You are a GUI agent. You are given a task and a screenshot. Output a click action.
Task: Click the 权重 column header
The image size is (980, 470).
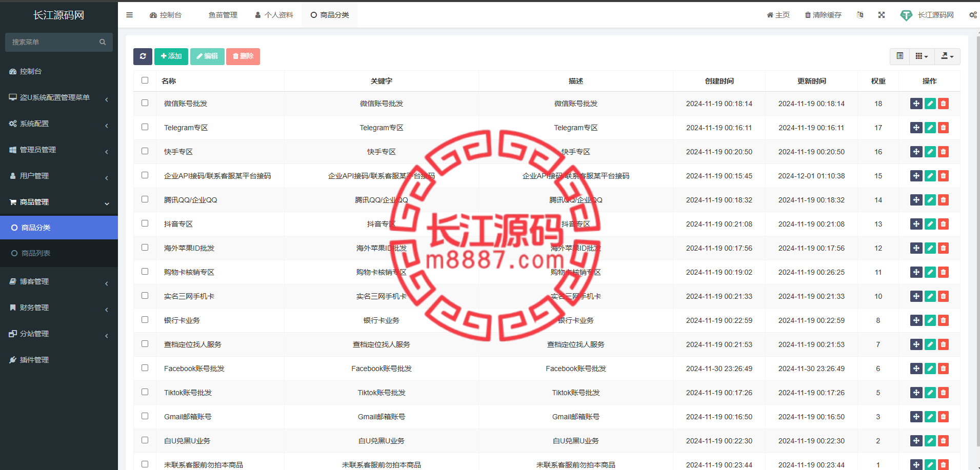(878, 81)
